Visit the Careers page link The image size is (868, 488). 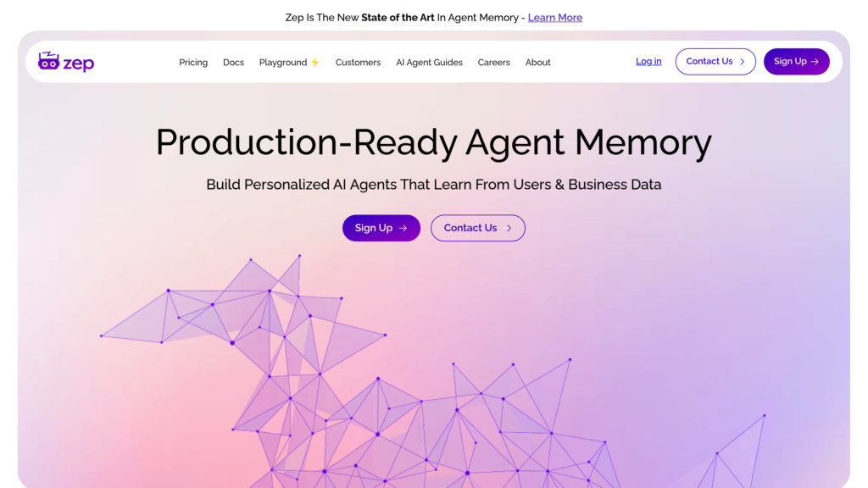point(493,62)
